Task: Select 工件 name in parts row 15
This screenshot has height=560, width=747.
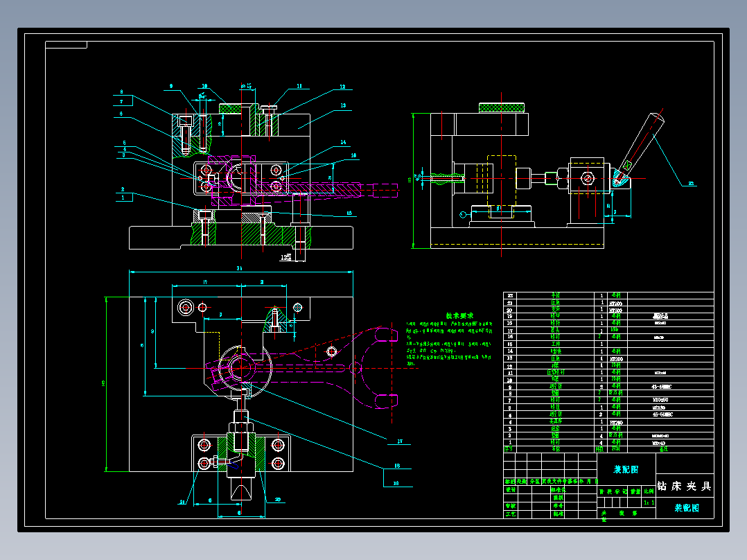Action: point(556,344)
